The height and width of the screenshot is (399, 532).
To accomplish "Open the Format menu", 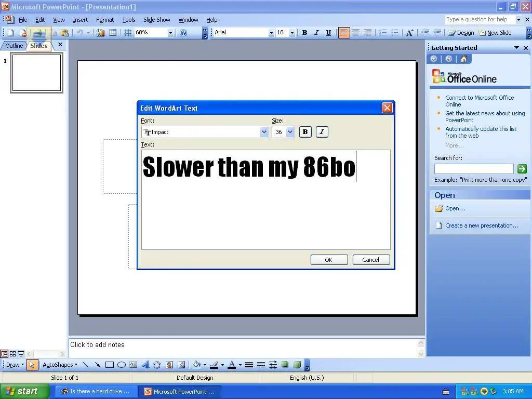I will point(105,20).
